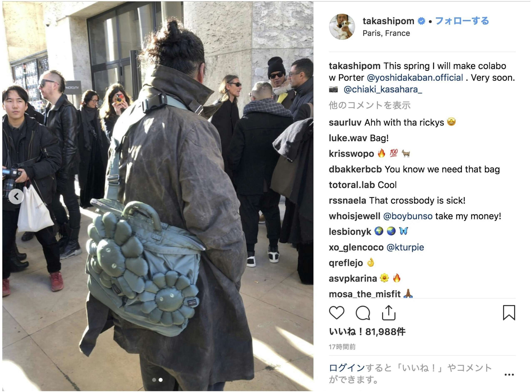
Task: Open the three dots more options menu
Action: 509,375
